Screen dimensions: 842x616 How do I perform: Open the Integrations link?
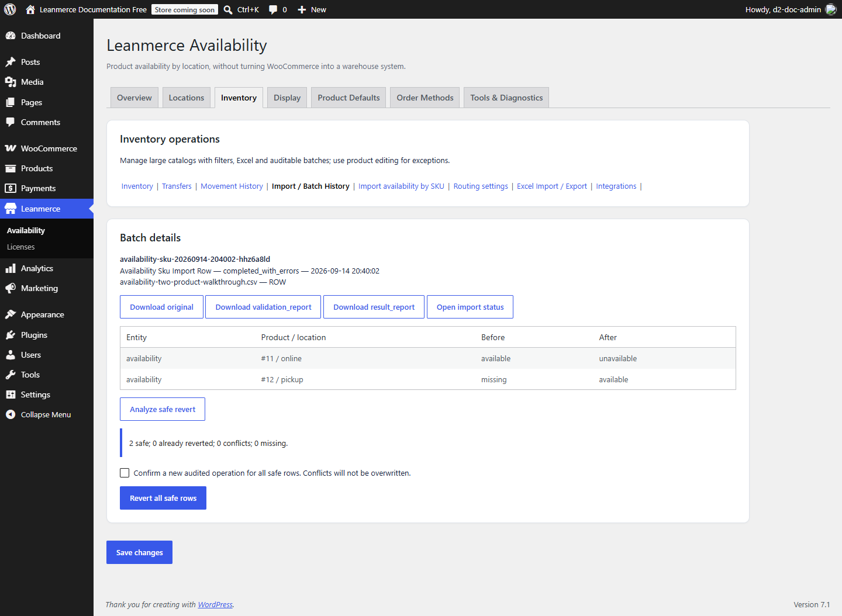tap(616, 186)
